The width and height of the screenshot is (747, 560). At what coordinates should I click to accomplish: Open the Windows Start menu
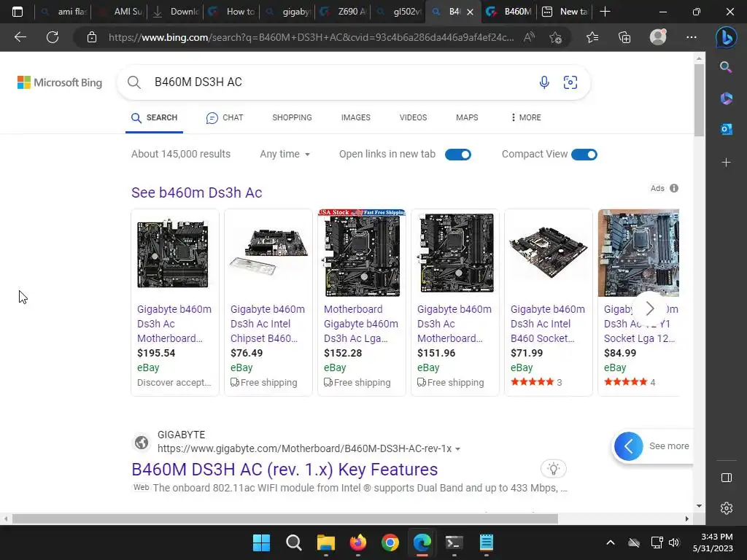click(x=261, y=542)
